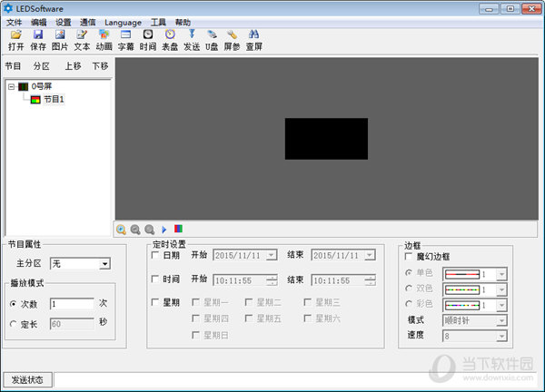This screenshot has height=392, width=545.
Task: Click the 上移 (move up) button
Action: point(73,66)
